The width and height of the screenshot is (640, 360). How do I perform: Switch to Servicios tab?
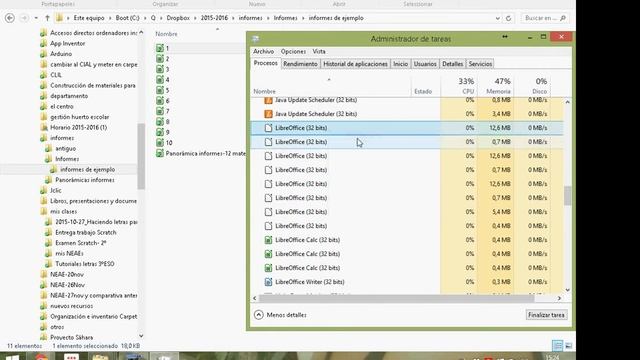pos(480,64)
